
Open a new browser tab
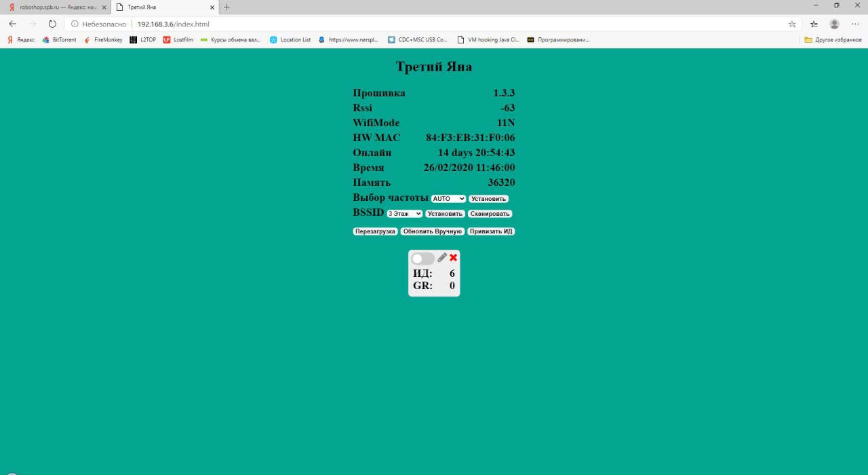click(x=226, y=7)
